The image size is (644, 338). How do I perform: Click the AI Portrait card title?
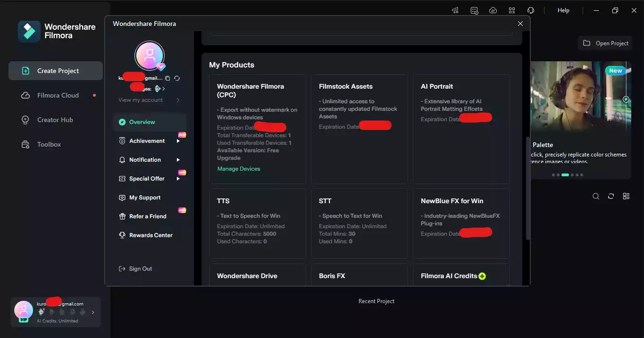[x=437, y=86]
